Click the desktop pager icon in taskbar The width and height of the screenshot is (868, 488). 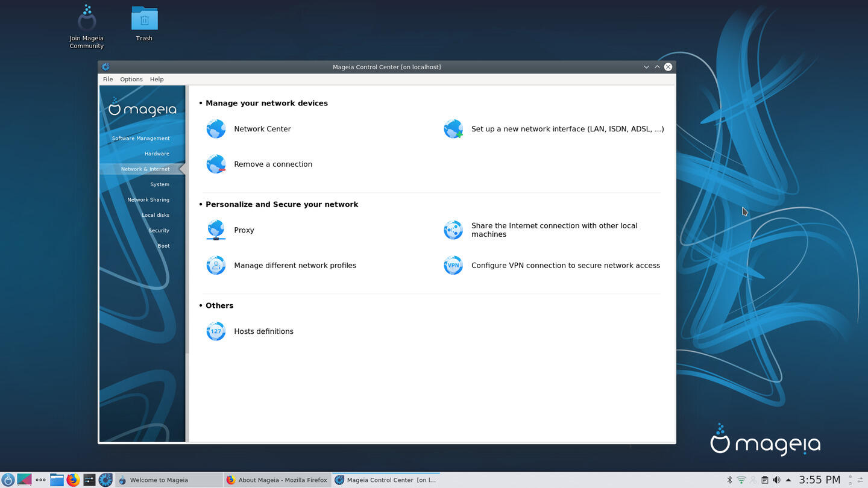pyautogui.click(x=24, y=480)
